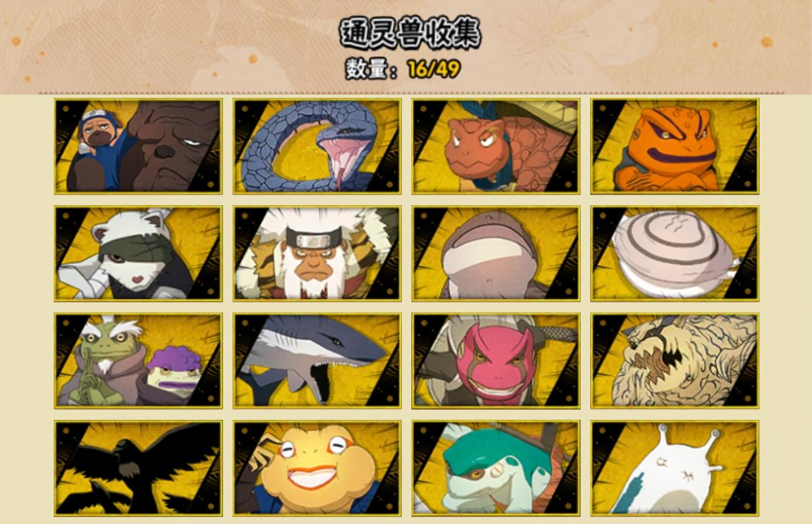Open the blue-purple snake summon card
The width and height of the screenshot is (812, 524).
coord(317,146)
